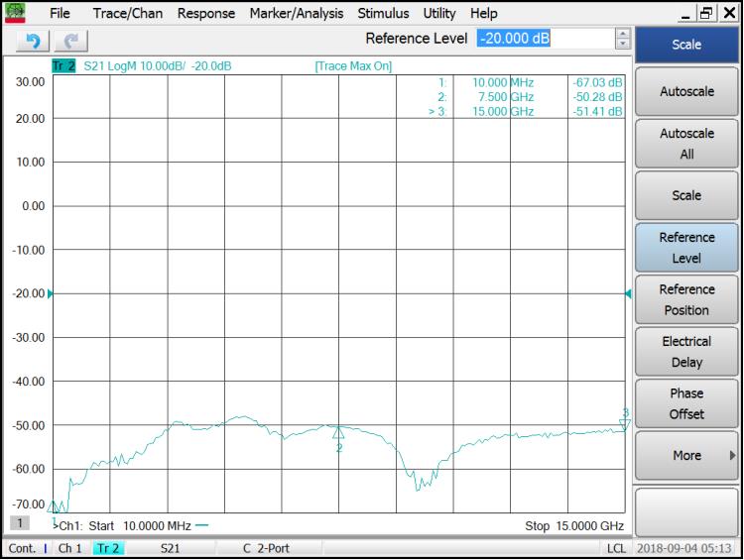Click the LCL status indicator
Screen dimensions: 744x560
coord(616,549)
